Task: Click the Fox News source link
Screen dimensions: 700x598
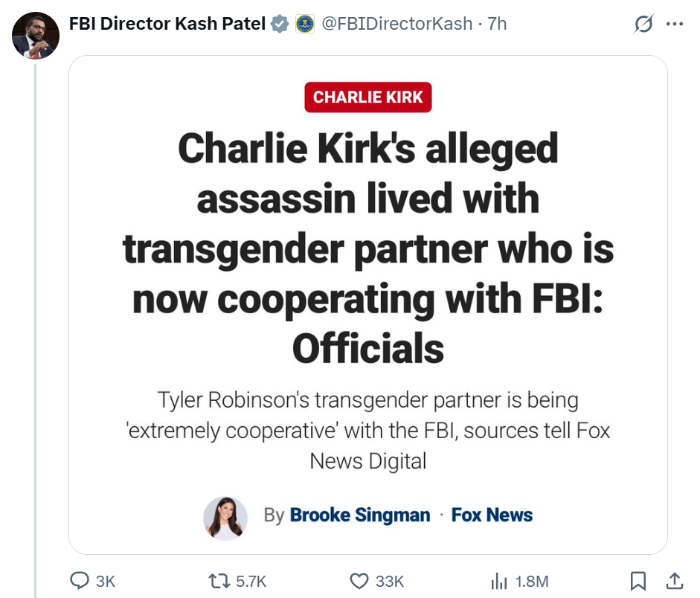Action: 492,515
